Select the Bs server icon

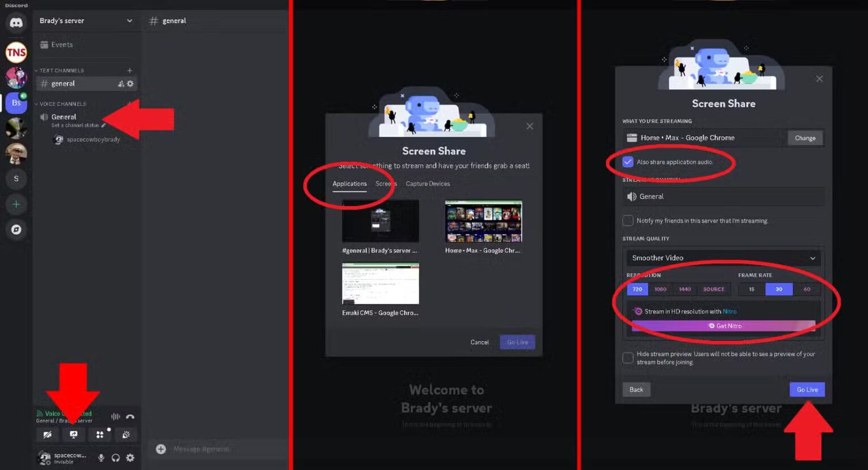click(16, 103)
